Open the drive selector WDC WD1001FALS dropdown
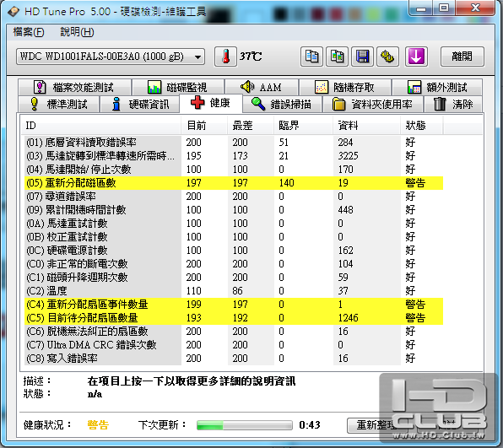Screen dimensions: 503x448 click(111, 57)
